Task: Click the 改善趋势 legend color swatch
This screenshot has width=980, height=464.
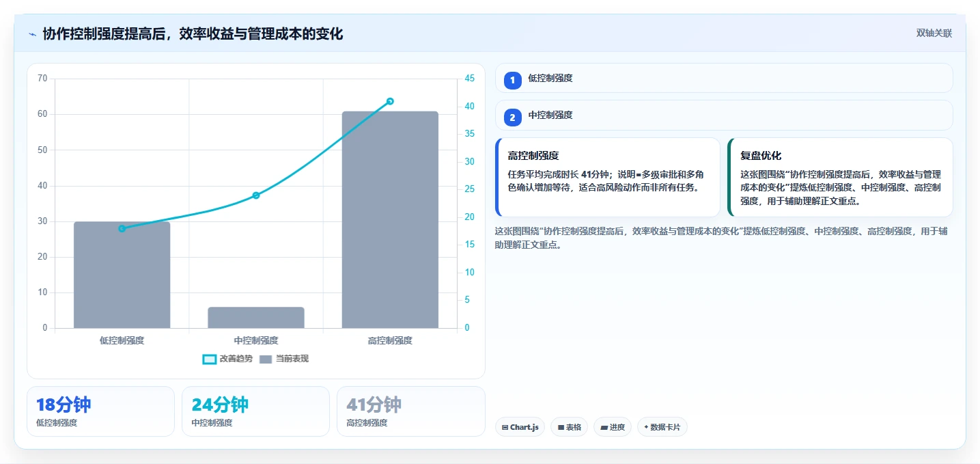Action: (x=210, y=359)
